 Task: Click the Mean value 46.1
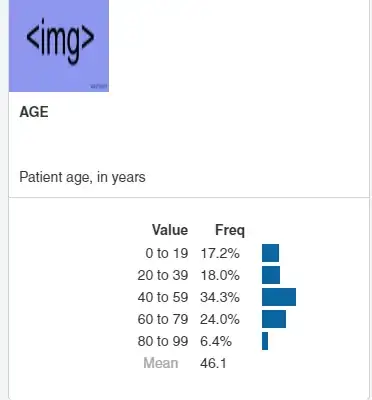213,363
